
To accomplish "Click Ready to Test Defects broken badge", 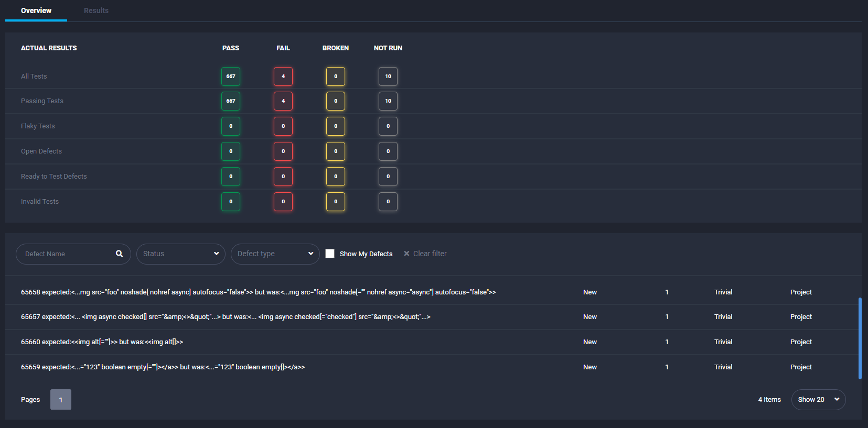I will click(x=336, y=177).
